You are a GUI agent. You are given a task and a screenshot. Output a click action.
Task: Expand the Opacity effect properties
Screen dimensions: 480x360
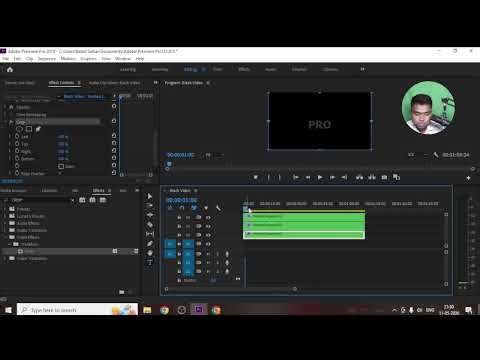(x=5, y=107)
